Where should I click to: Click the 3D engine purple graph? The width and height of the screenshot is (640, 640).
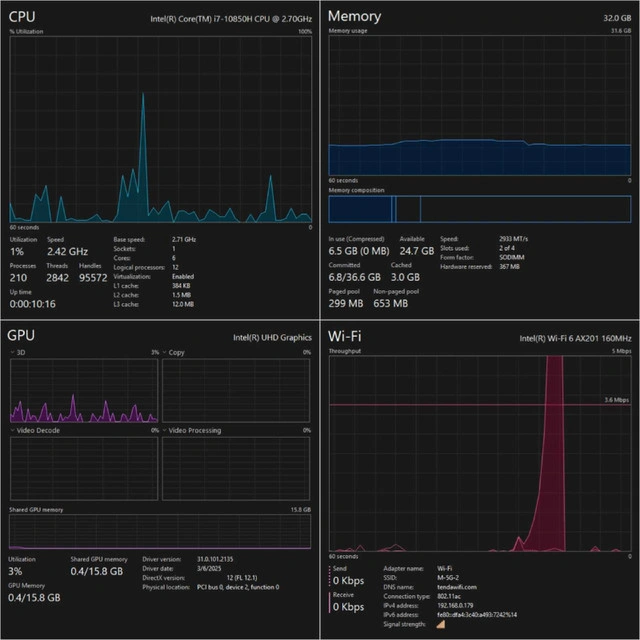[83, 391]
